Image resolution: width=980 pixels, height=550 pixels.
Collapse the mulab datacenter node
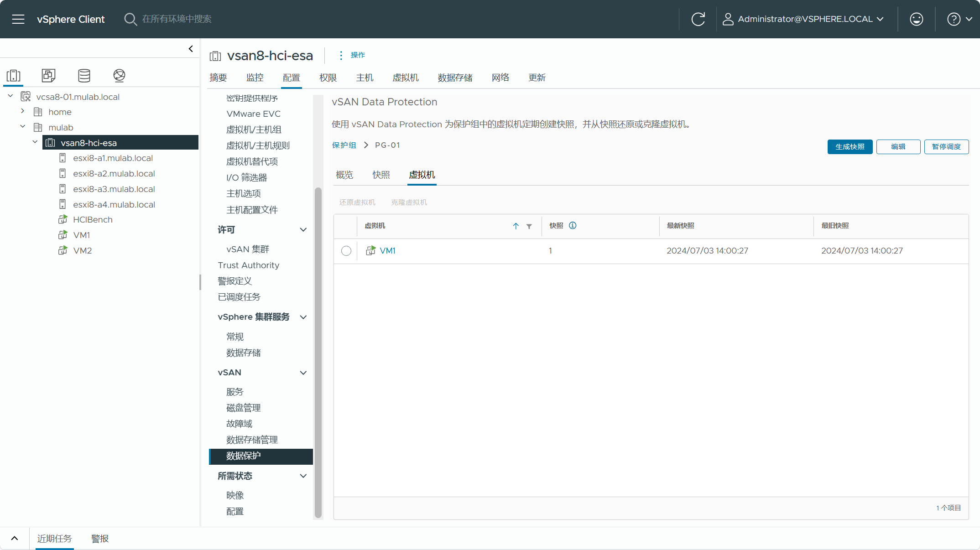pyautogui.click(x=23, y=127)
